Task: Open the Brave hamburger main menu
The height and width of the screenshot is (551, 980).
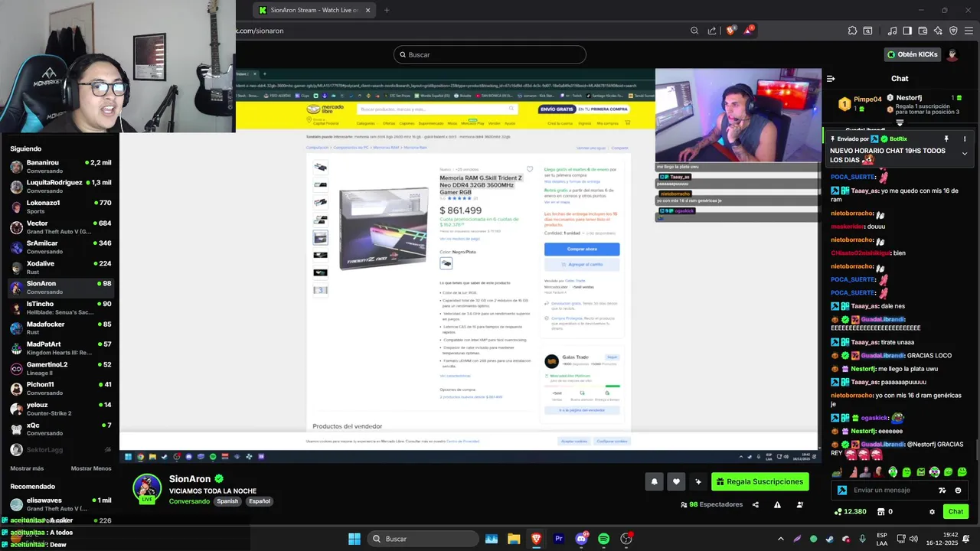Action: pos(968,31)
